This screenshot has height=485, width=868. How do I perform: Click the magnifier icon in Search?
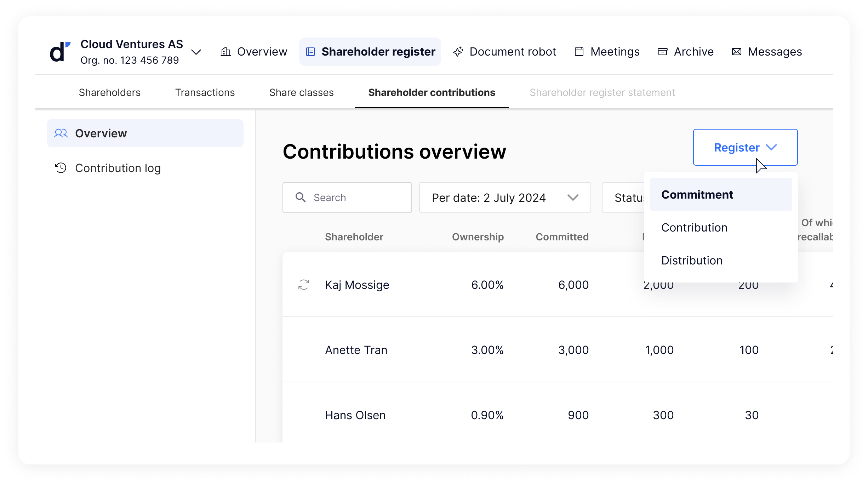[301, 198]
